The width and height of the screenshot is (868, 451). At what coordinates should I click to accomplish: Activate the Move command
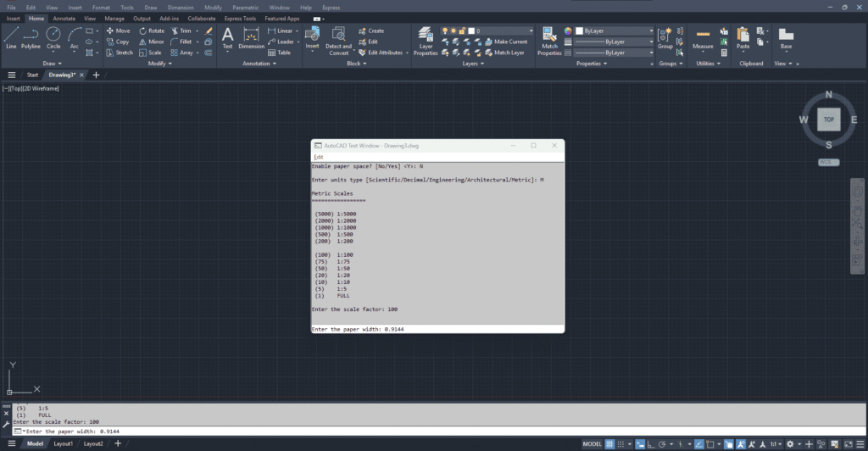coord(118,31)
